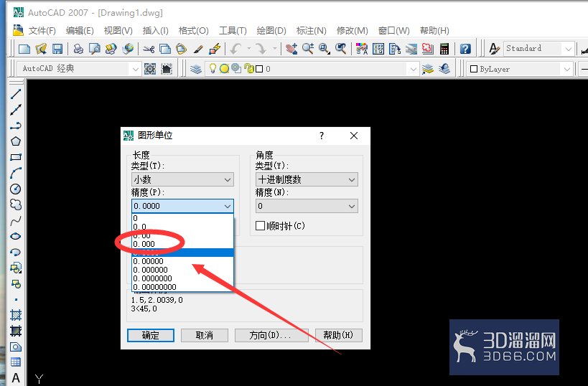Image resolution: width=588 pixels, height=386 pixels.
Task: Click the 帮助(H) button
Action: click(339, 335)
